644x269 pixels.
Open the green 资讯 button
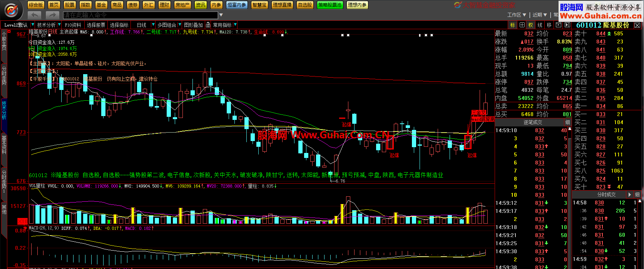pos(201,5)
